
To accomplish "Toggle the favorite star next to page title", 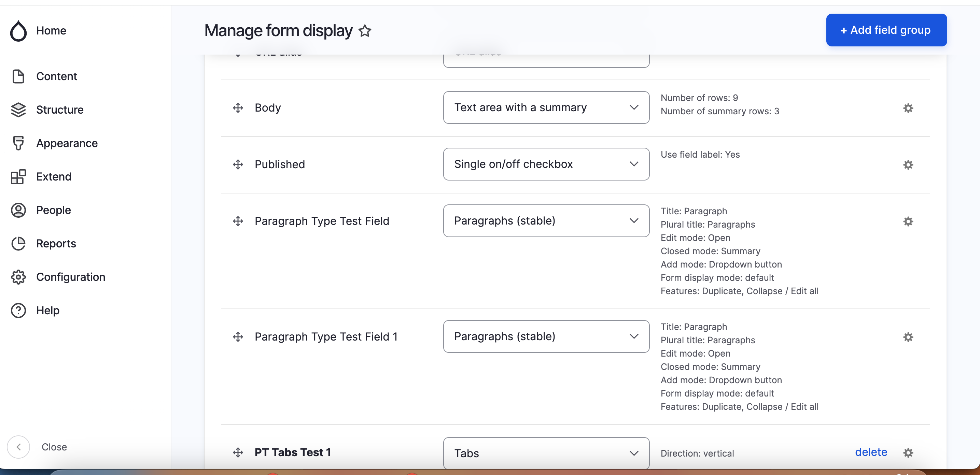I will click(365, 31).
